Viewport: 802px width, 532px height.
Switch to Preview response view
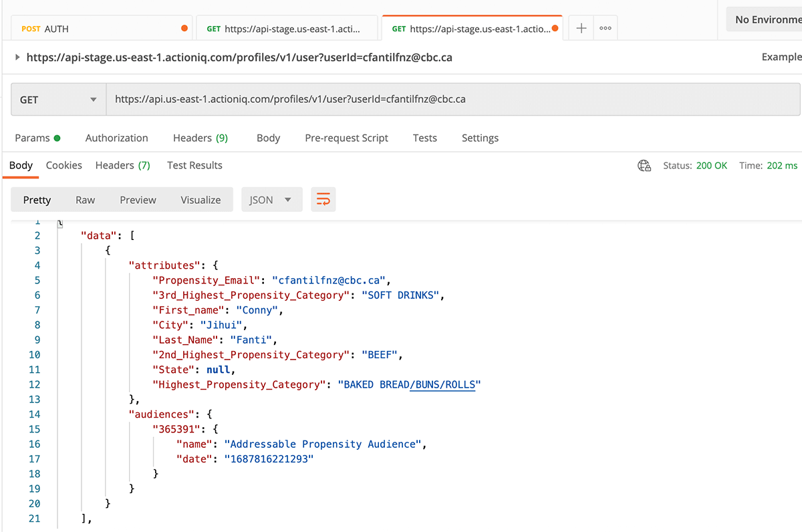pyautogui.click(x=138, y=200)
